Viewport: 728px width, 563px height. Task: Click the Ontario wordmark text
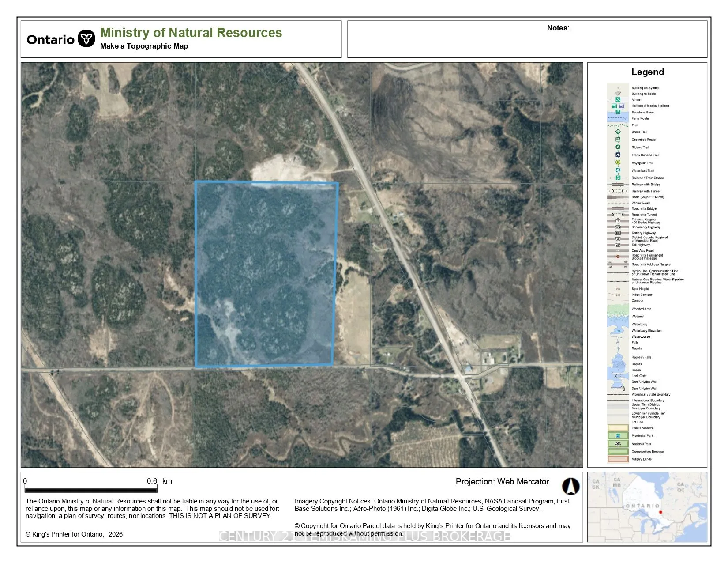pos(50,40)
